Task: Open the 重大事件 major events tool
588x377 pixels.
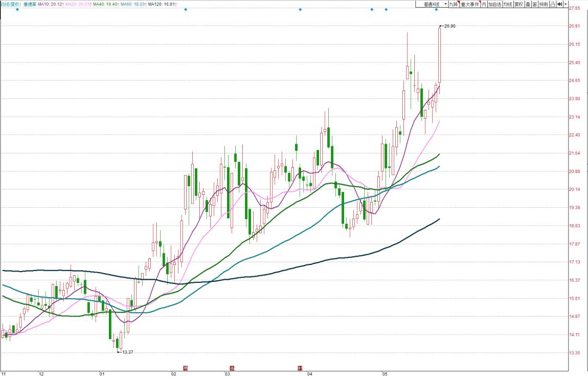Action: coord(469,3)
